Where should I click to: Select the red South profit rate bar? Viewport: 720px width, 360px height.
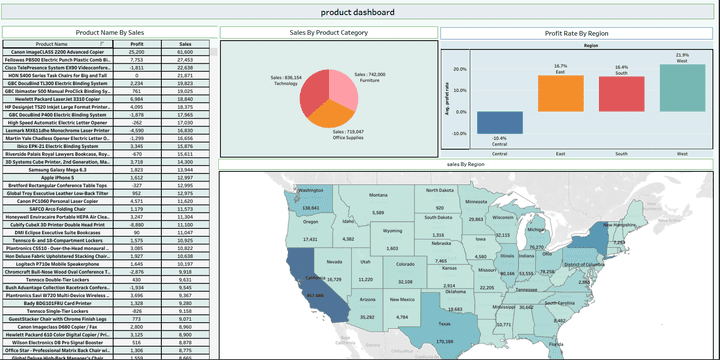tap(621, 94)
